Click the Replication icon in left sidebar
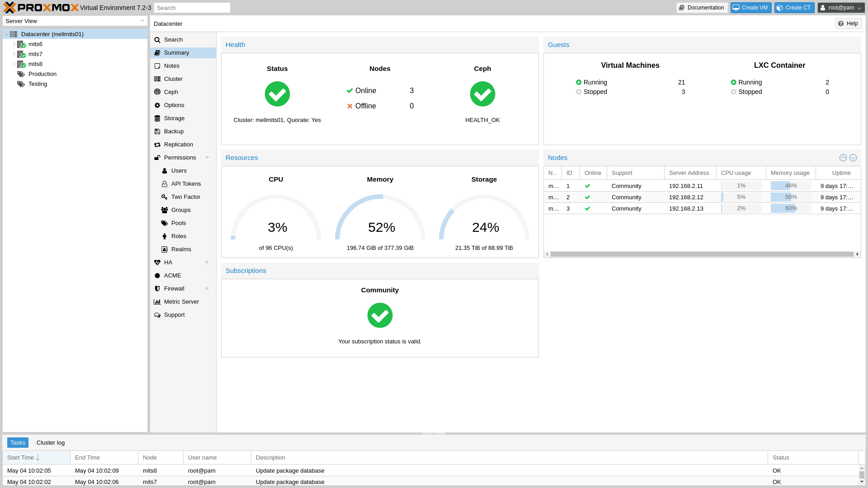This screenshot has height=488, width=868. (x=157, y=144)
